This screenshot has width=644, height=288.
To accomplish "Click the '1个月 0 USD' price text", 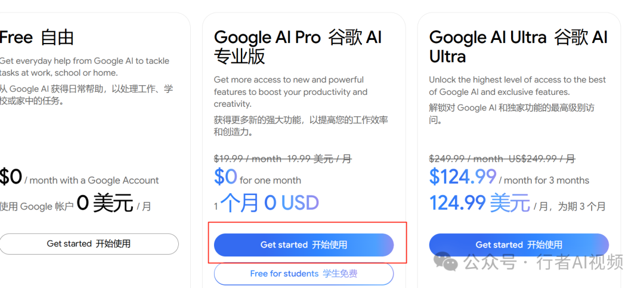I will point(268,203).
